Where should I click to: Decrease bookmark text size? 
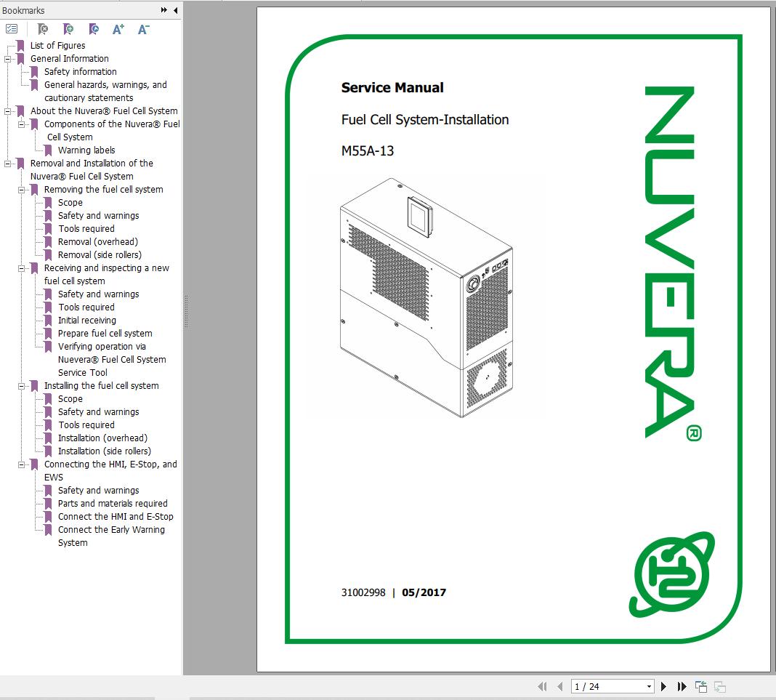pyautogui.click(x=144, y=29)
